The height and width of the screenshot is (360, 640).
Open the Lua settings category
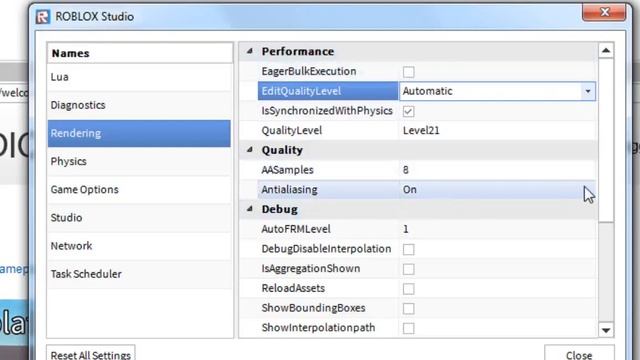click(139, 77)
